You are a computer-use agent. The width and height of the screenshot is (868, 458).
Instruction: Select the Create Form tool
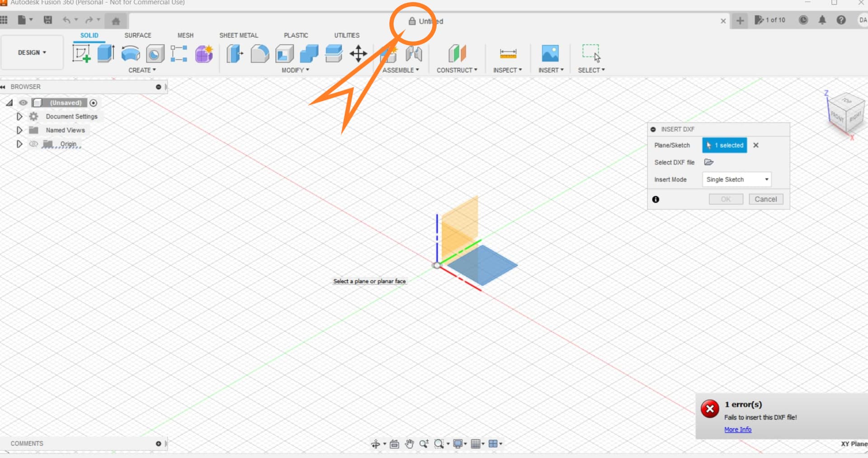tap(203, 53)
